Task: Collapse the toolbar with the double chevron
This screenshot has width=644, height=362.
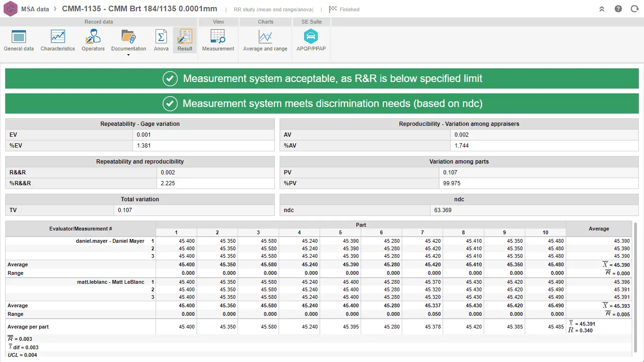Action: 602,8
